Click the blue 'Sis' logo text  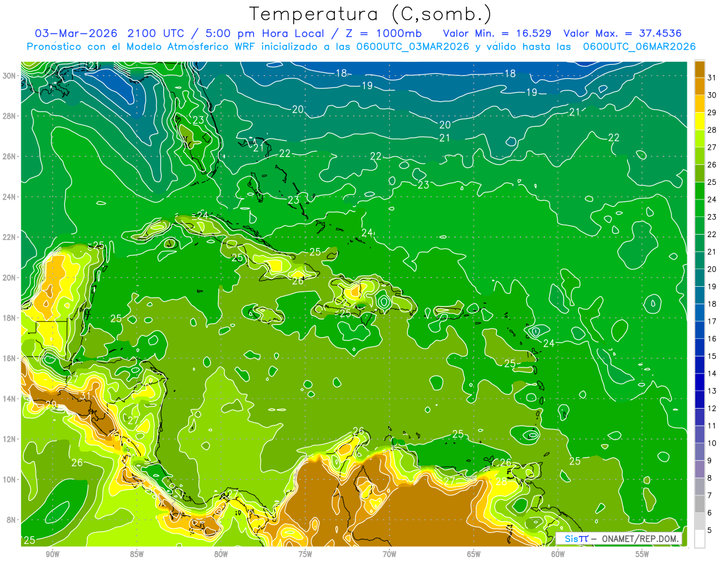(x=571, y=538)
